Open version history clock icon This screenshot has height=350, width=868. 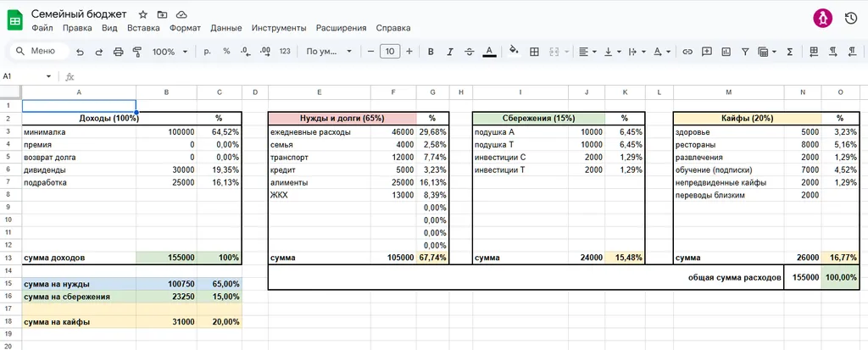(x=850, y=19)
